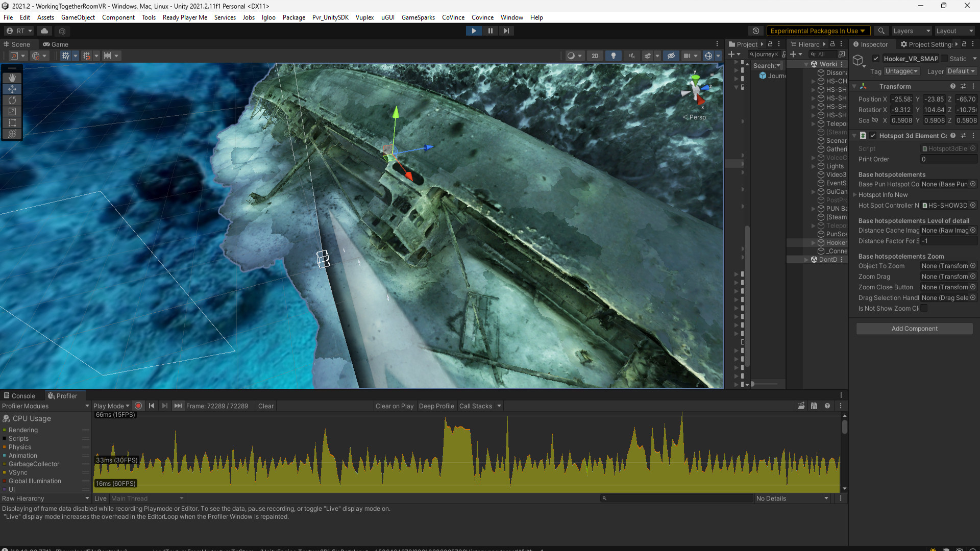980x551 pixels.
Task: Jump to the current profiler frame
Action: [178, 406]
